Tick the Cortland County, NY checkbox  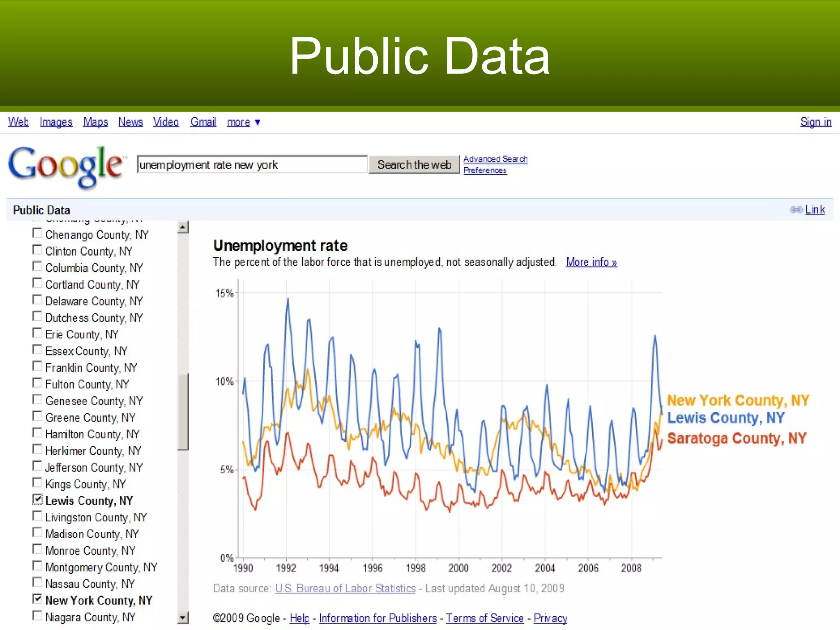point(37,283)
